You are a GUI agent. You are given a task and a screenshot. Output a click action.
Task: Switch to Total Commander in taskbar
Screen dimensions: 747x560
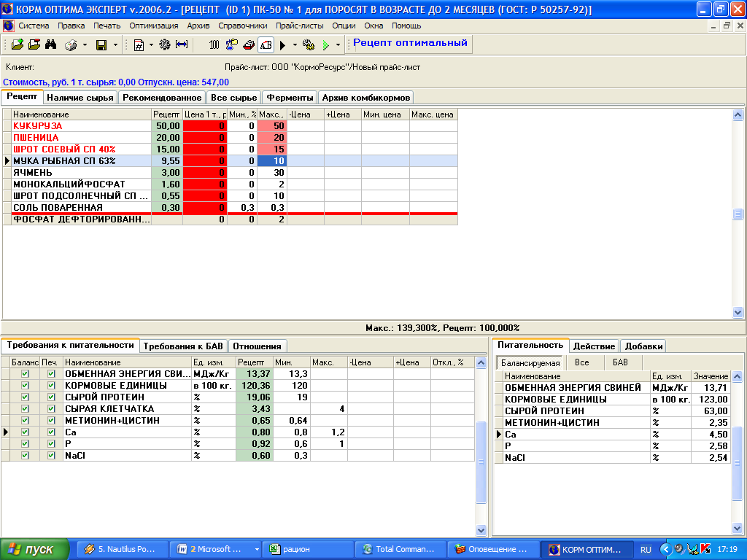point(400,550)
